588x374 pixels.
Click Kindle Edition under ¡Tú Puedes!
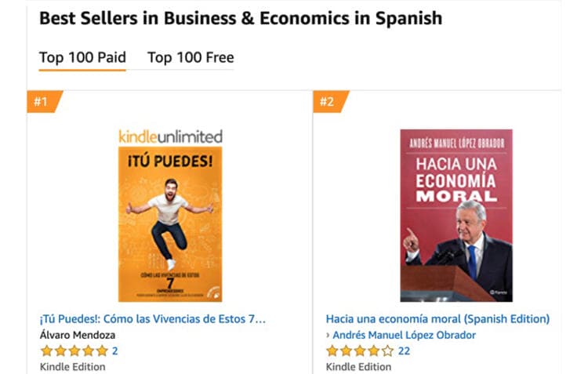72,366
